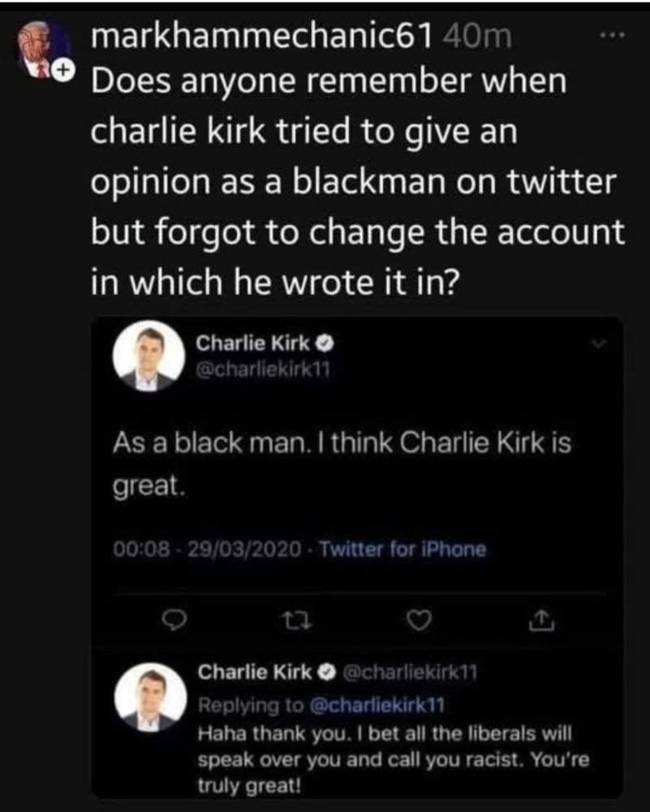This screenshot has height=812, width=650.
Task: Click the reply bubble icon under the tweet
Action: click(173, 621)
